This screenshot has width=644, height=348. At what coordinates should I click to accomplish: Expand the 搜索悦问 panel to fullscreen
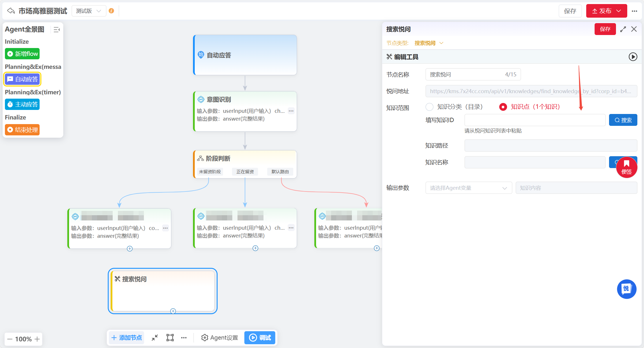623,29
